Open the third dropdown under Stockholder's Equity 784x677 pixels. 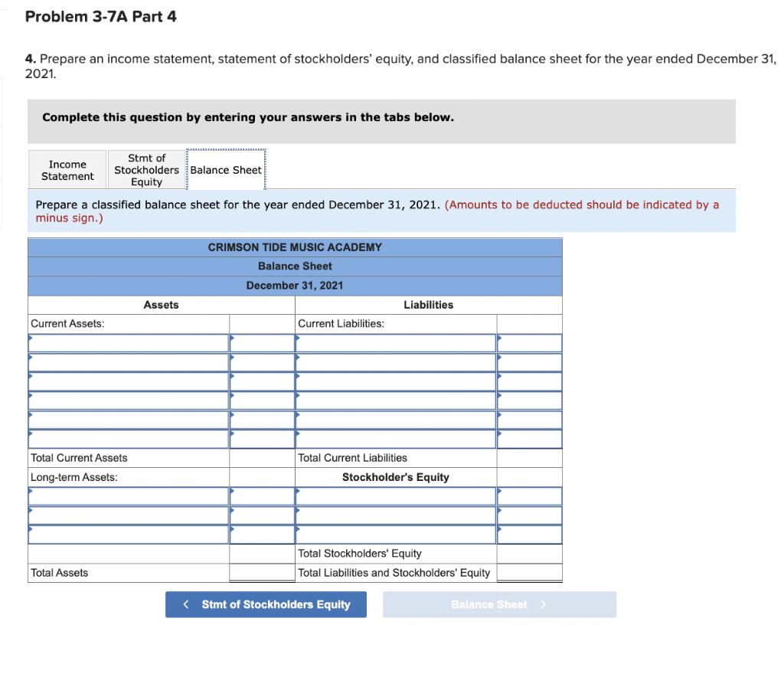pyautogui.click(x=394, y=534)
